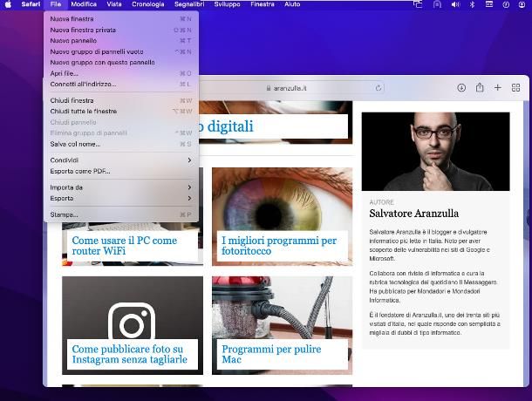The height and width of the screenshot is (401, 532).
Task: Click the volume icon in menu bar
Action: point(455,4)
